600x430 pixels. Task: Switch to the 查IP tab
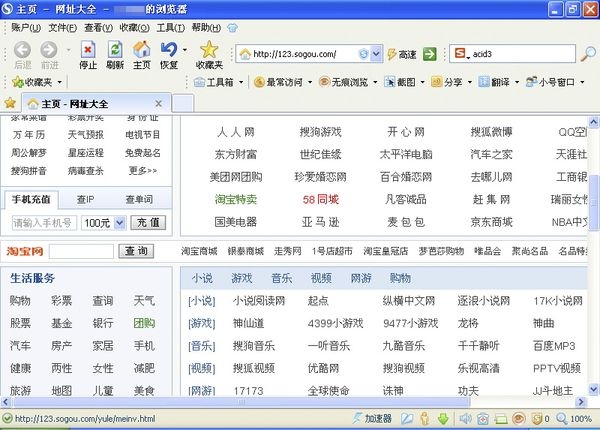click(86, 199)
